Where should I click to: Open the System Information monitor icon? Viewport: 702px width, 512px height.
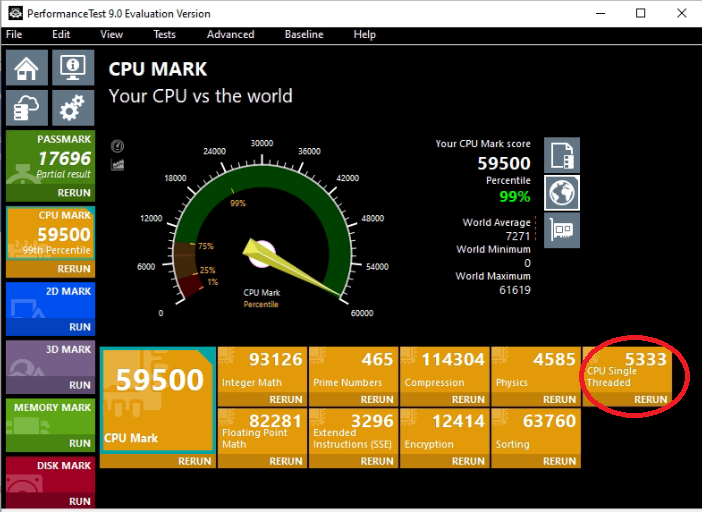(71, 69)
